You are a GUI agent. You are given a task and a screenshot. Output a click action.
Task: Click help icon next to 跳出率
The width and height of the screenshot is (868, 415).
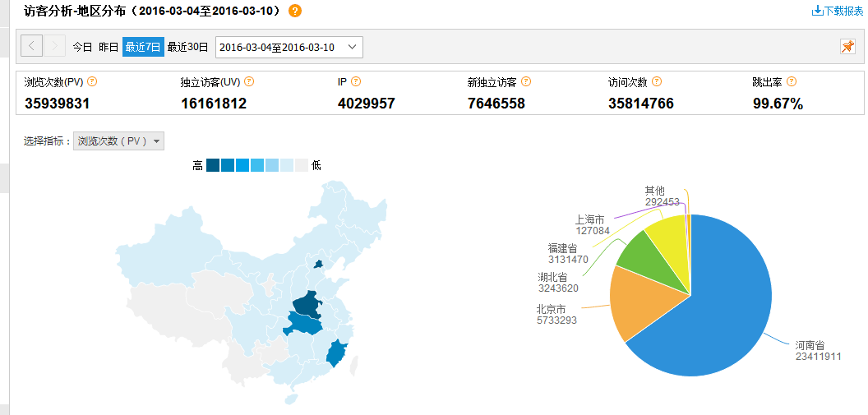(791, 82)
